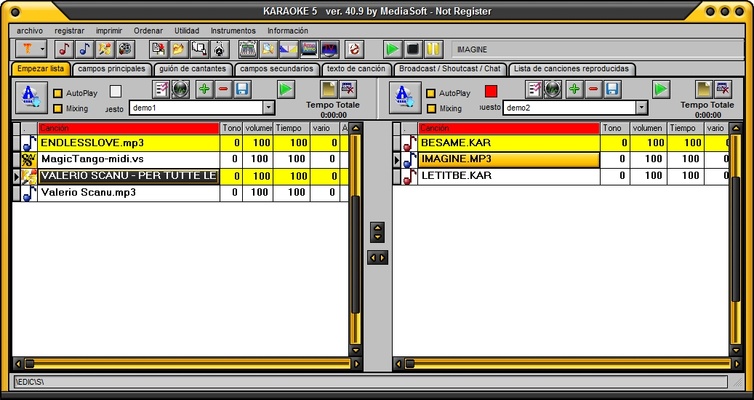
Task: Click the checklist icon in left playlist toolbar
Action: [161, 90]
